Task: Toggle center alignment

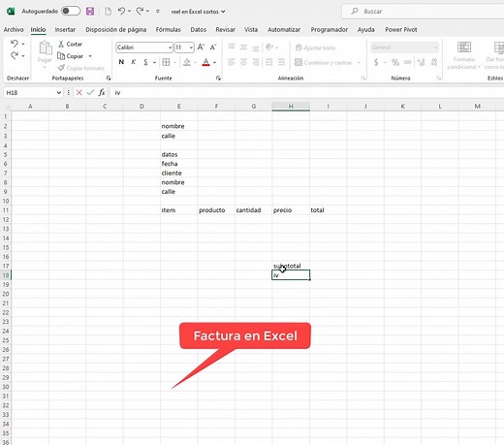Action: (243, 62)
